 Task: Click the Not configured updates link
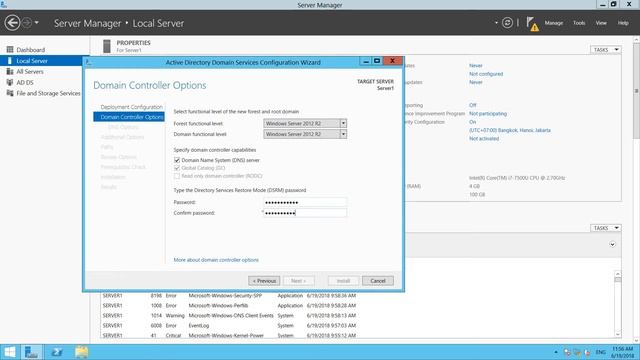tap(486, 74)
